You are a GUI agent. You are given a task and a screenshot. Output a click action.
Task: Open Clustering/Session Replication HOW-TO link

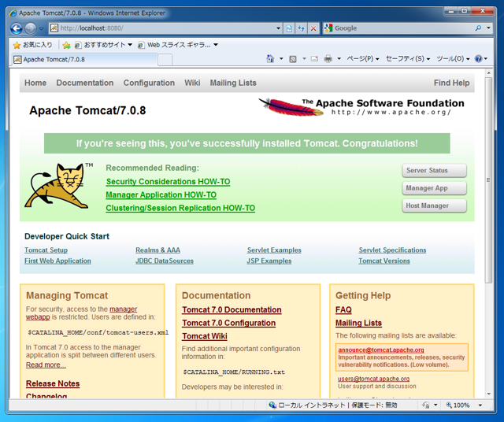coord(180,208)
